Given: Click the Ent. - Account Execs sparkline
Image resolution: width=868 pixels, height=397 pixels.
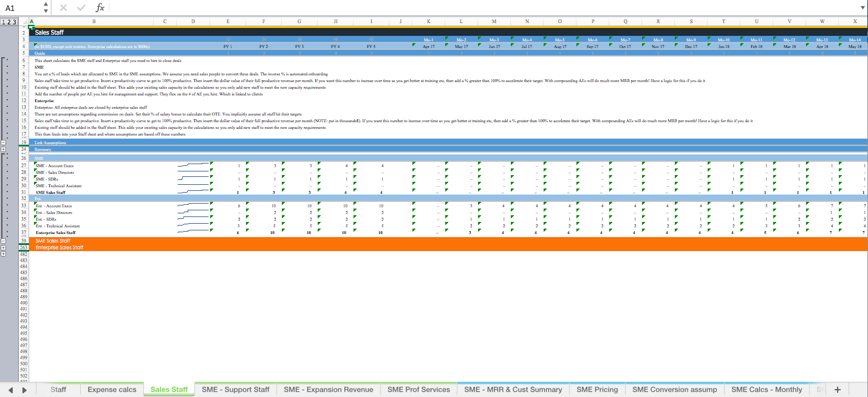Looking at the screenshot, I should pyautogui.click(x=193, y=205).
